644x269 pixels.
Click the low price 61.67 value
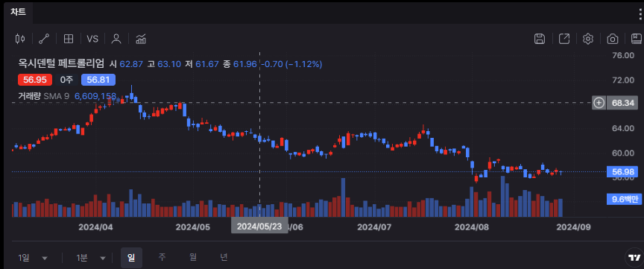coord(207,64)
